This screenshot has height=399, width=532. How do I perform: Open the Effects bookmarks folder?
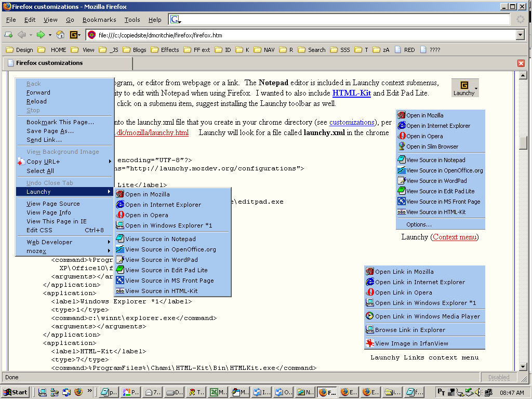pyautogui.click(x=165, y=50)
